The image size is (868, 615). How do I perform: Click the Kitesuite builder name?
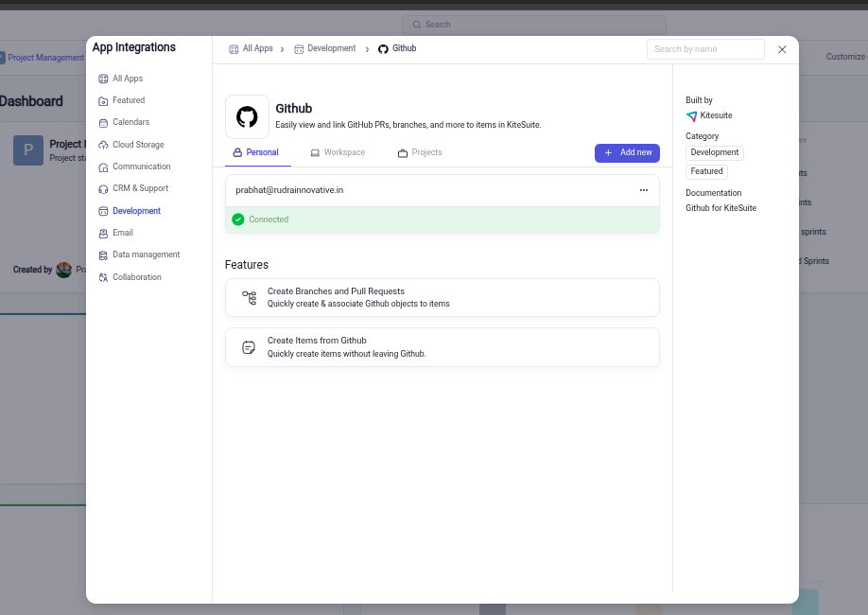coord(716,115)
